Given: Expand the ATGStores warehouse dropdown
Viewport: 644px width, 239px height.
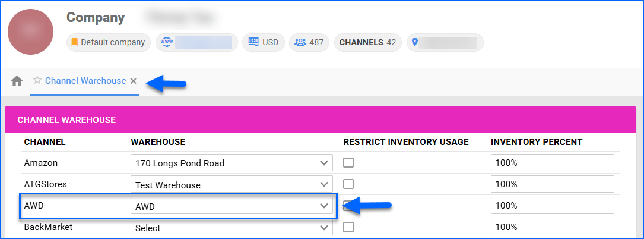Looking at the screenshot, I should (x=230, y=185).
